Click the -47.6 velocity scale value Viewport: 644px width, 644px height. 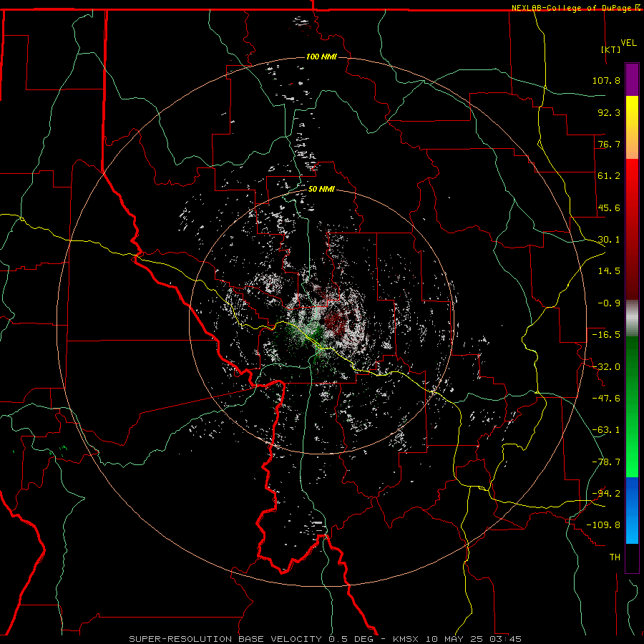[x=606, y=399]
